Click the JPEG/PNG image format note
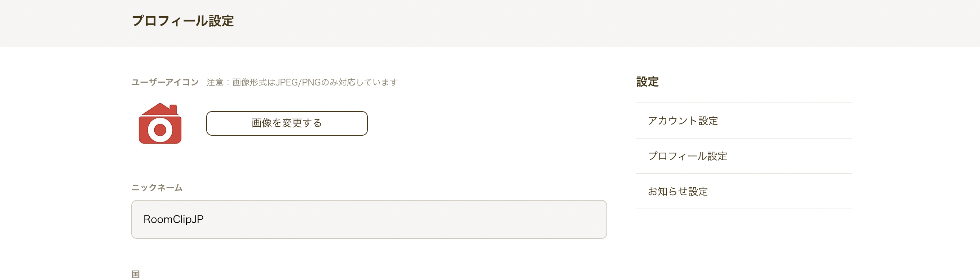This screenshot has width=980, height=280. 302,82
